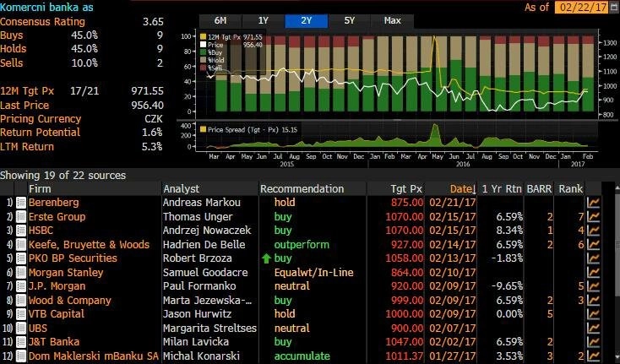
Task: Open the chart icon in the Wood & Company row
Action: 594,301
